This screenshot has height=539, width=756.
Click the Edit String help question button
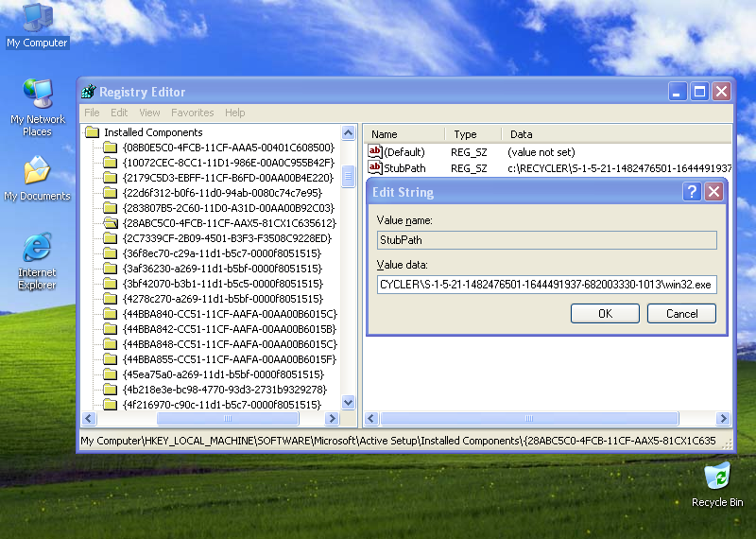(692, 192)
